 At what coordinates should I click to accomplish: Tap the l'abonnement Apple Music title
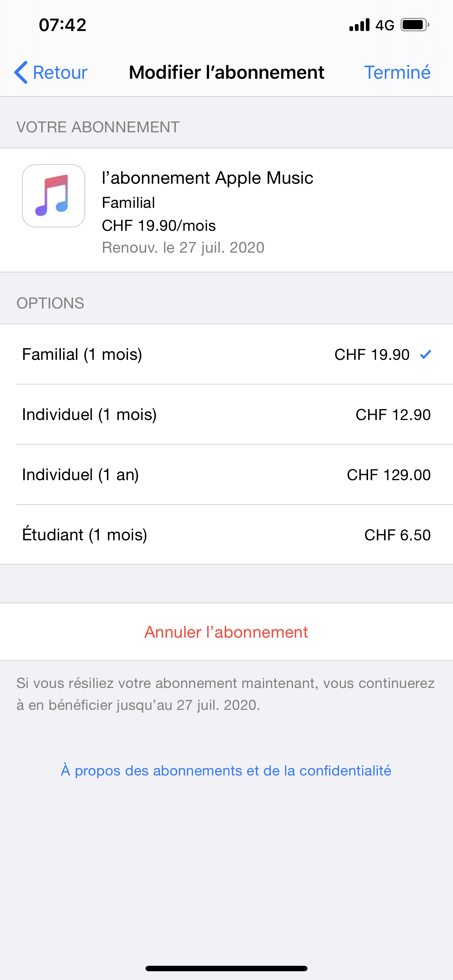tap(208, 178)
